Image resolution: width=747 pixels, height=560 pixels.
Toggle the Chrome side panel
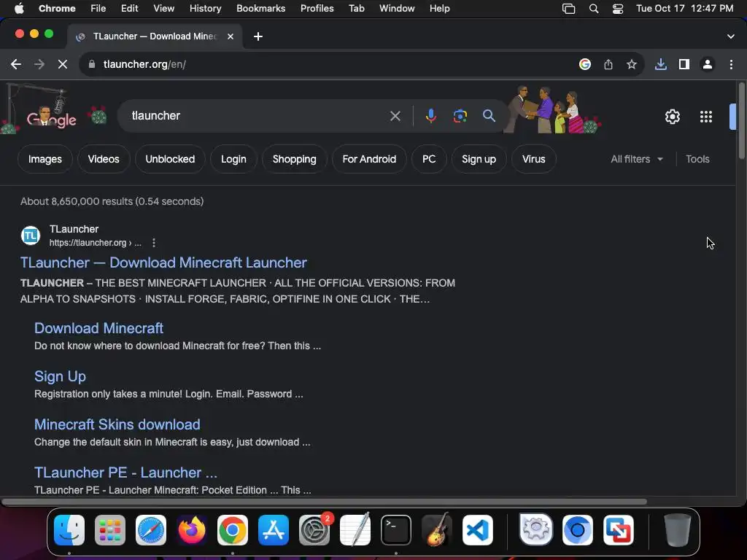tap(684, 64)
